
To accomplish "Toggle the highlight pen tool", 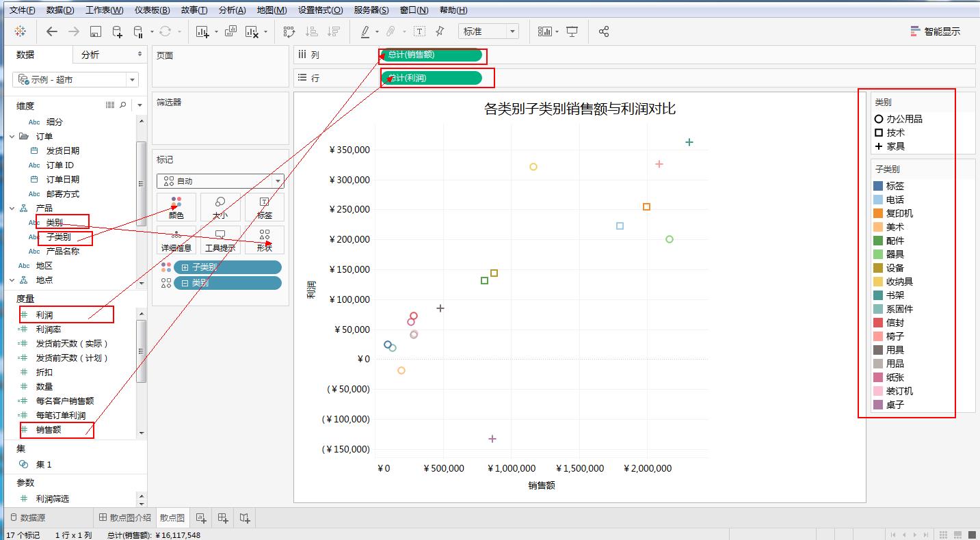I will [365, 31].
